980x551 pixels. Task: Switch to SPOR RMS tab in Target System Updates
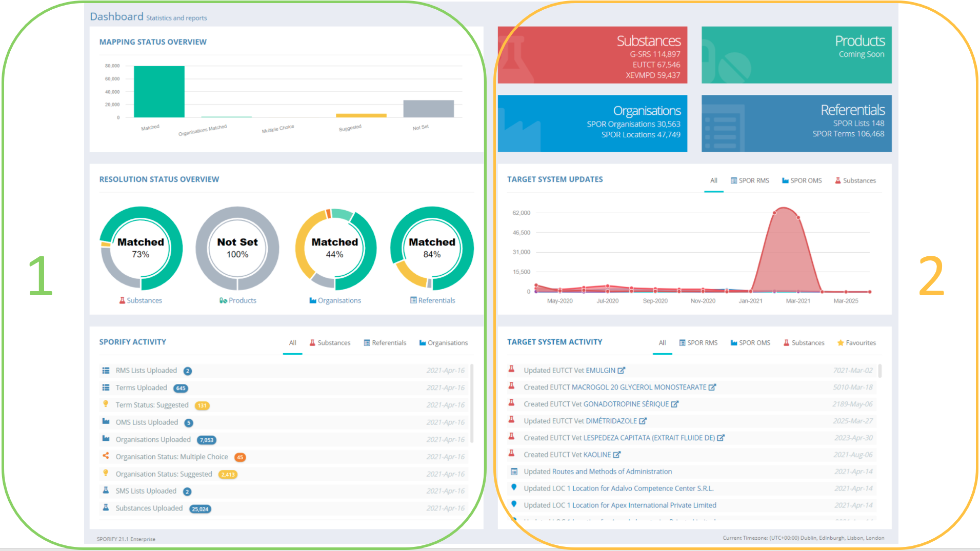click(x=749, y=180)
